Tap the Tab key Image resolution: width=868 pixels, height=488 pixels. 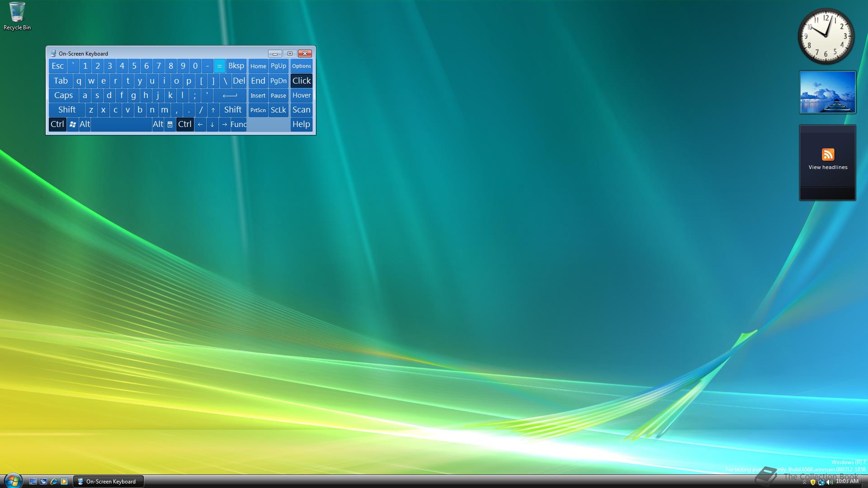(x=61, y=81)
